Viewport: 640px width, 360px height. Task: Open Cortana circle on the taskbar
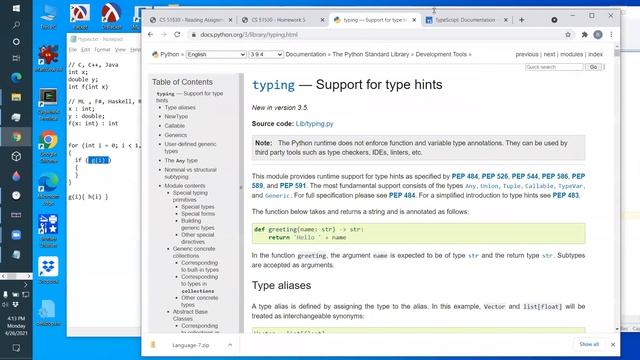(16, 42)
